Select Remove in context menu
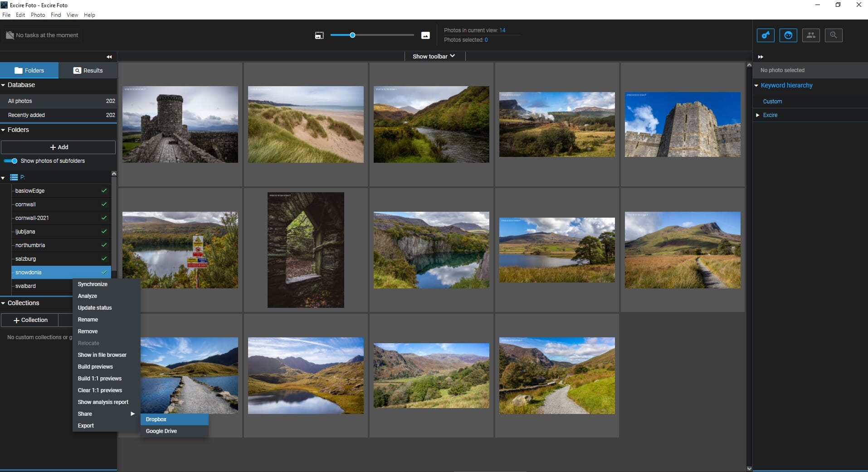The height and width of the screenshot is (472, 868). coord(107,331)
